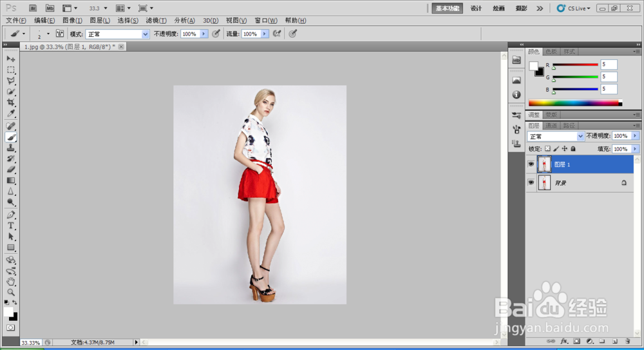Select the Brush tool in toolbox
644x350 pixels.
[x=11, y=137]
